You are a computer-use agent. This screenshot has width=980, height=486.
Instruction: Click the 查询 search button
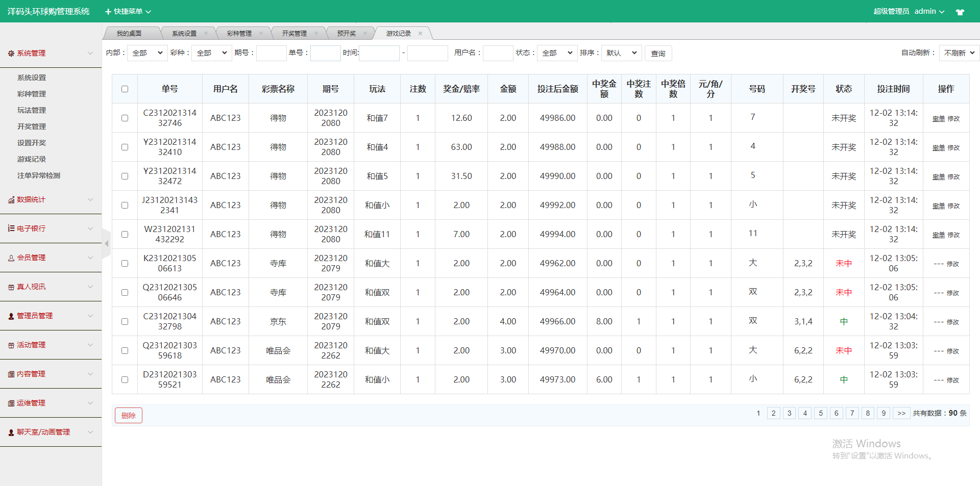pyautogui.click(x=657, y=53)
